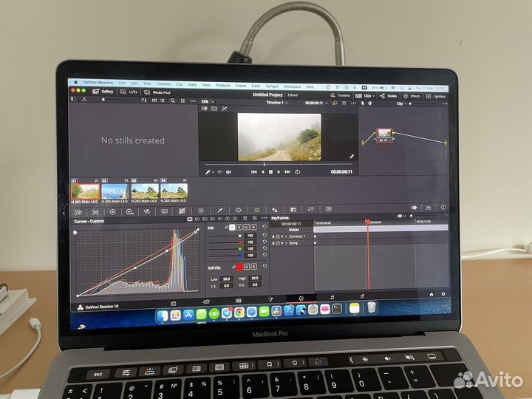Toggle the Nodes panel

tap(388, 96)
